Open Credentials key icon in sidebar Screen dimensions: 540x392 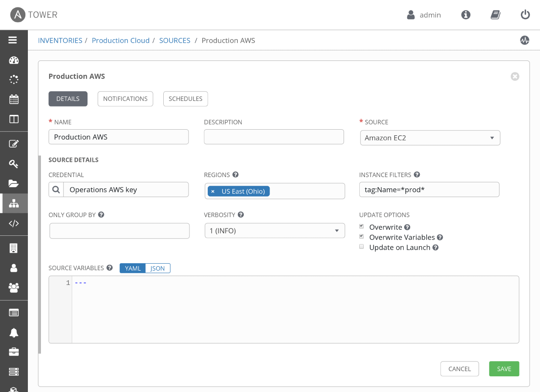14,164
